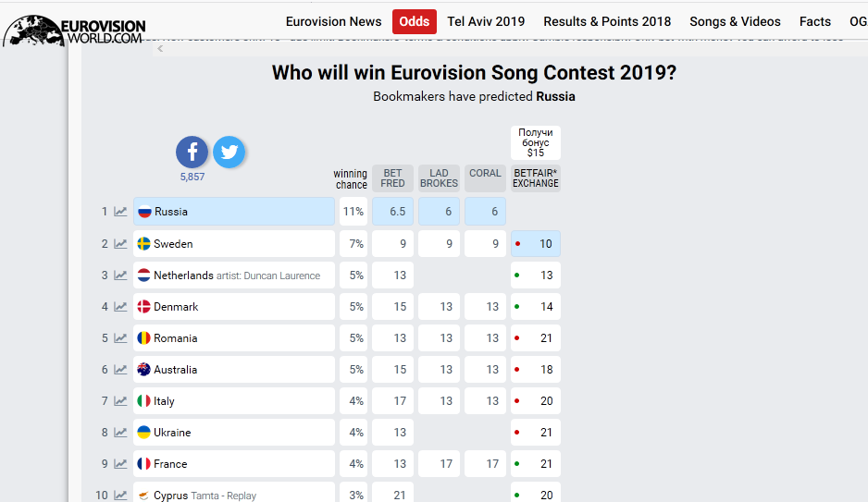The width and height of the screenshot is (868, 502).
Task: Open France's odds history chart icon
Action: [120, 464]
